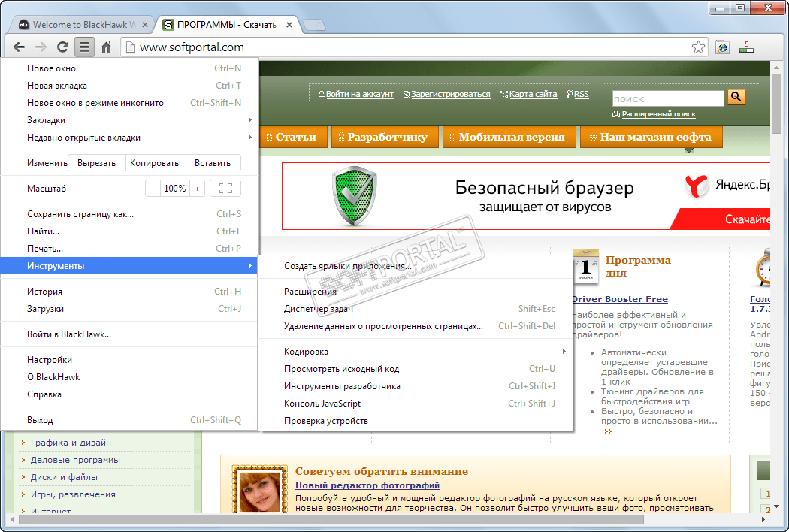Open a new tab button
The image size is (789, 532).
314,25
